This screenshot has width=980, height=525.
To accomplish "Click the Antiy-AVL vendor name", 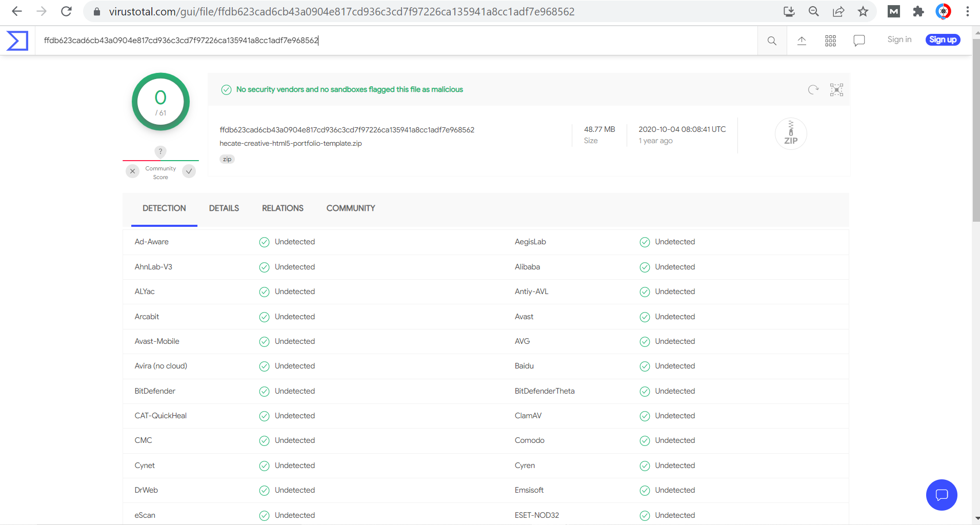I will click(x=531, y=291).
